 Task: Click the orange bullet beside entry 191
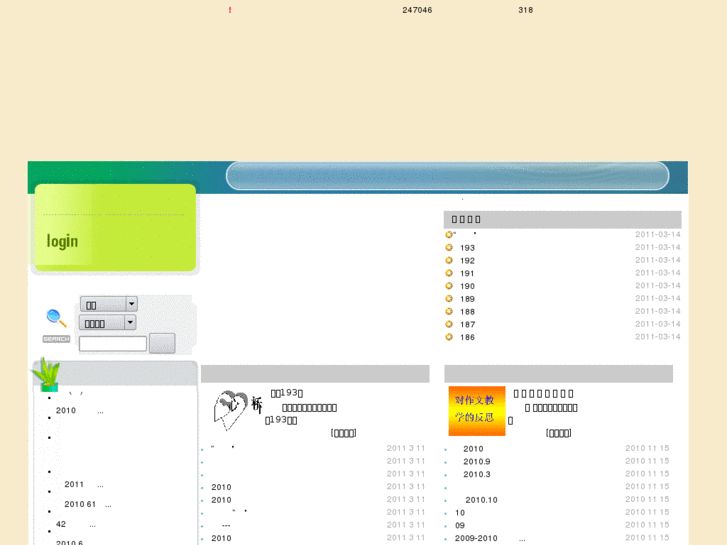[x=449, y=273]
